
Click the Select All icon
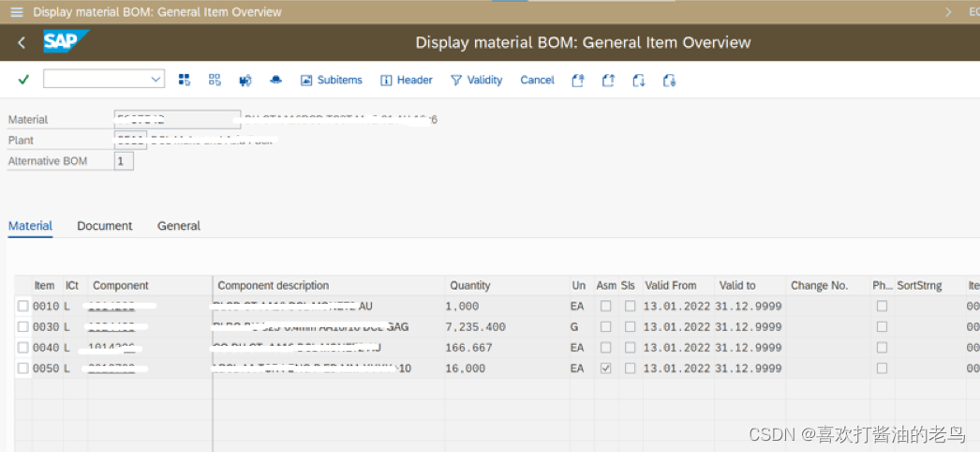(184, 80)
